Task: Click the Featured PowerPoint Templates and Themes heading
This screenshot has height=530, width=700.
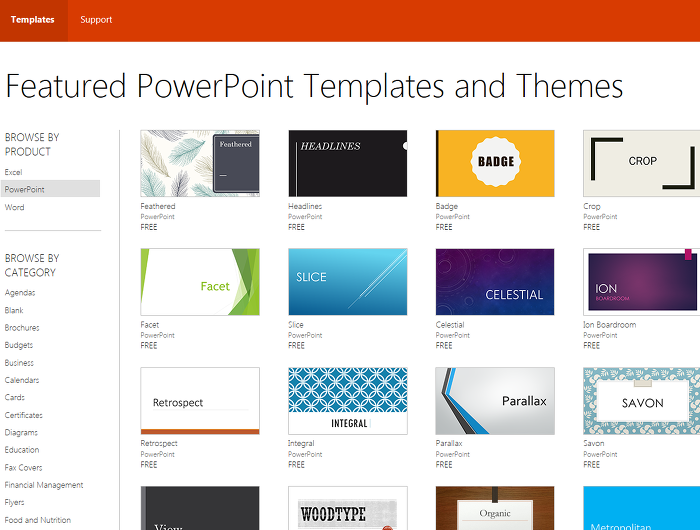Action: 314,86
